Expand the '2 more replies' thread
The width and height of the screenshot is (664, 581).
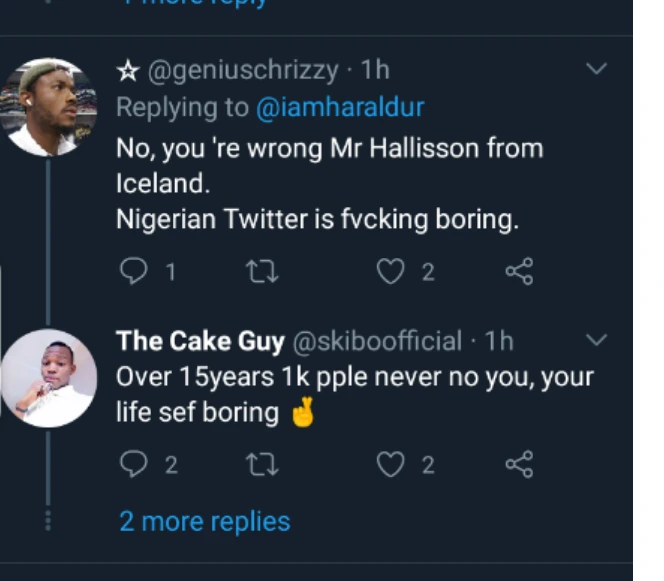click(x=205, y=521)
